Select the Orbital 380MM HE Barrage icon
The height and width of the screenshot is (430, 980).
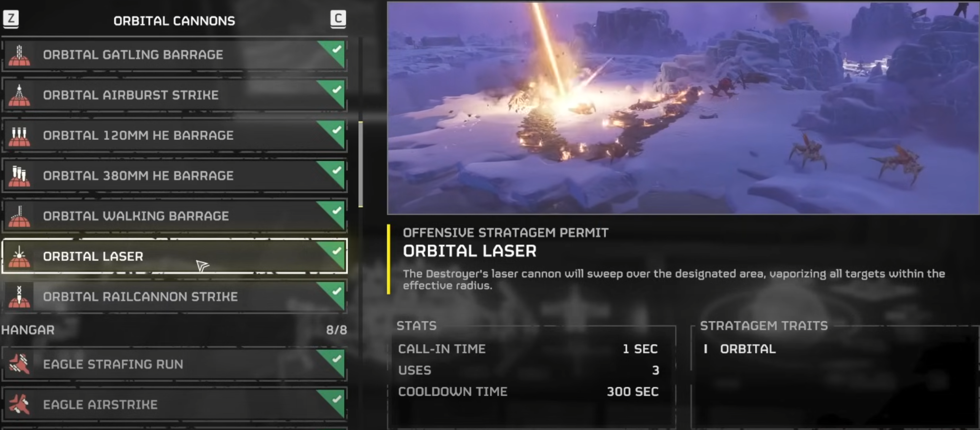coord(19,176)
